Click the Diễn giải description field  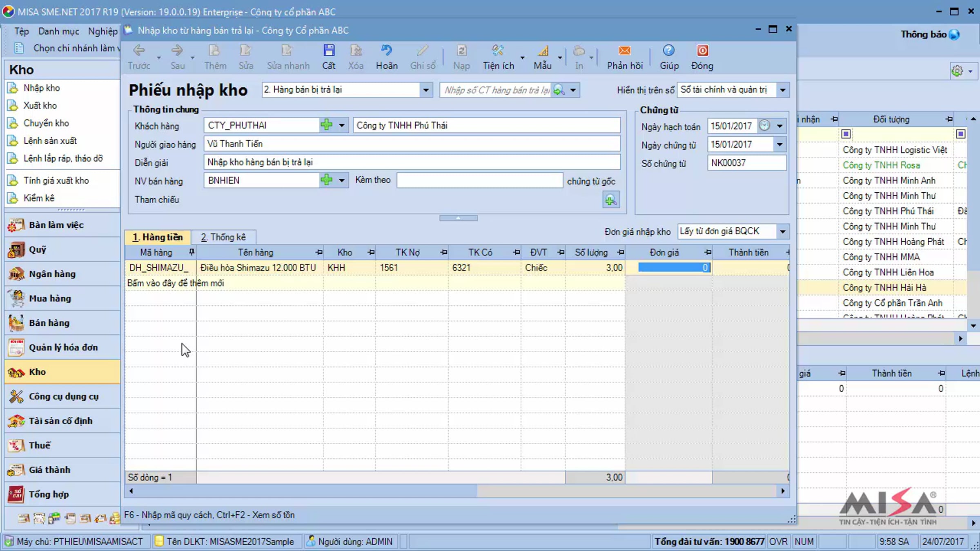point(412,162)
